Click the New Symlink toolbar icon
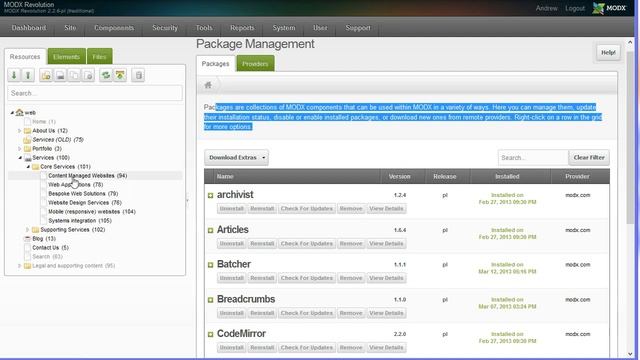Screen dimensions: 640x360 74,75
